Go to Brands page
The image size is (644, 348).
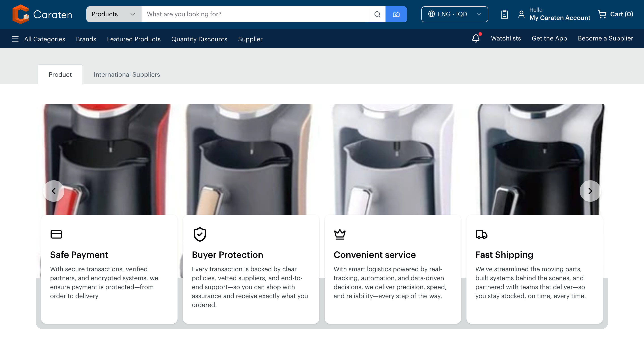[86, 39]
